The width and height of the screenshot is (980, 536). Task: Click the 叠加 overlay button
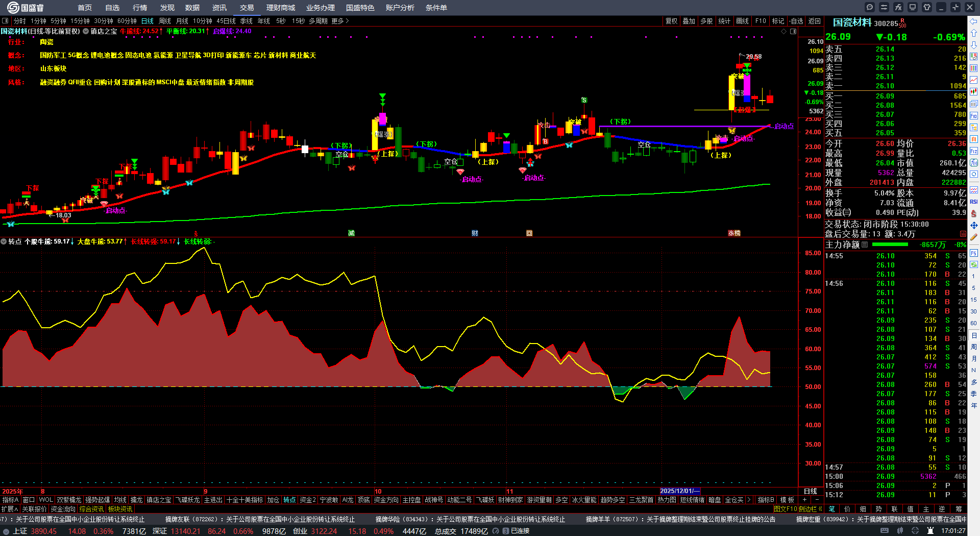tap(689, 21)
